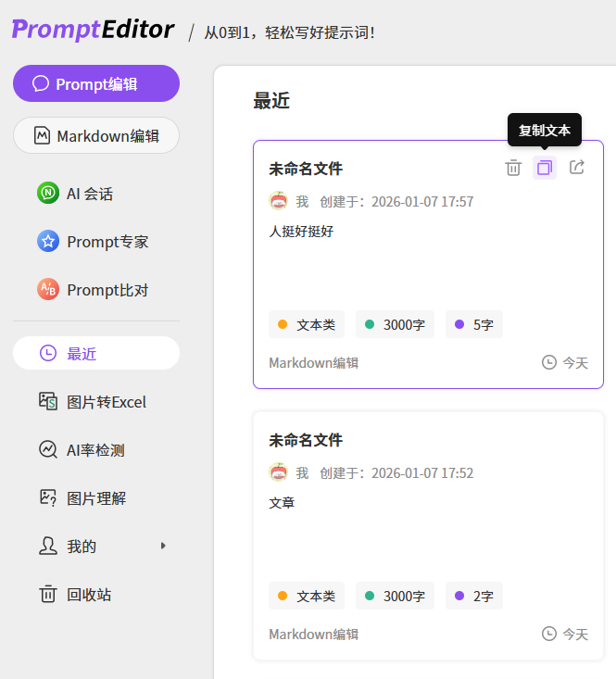Open 图片理解 image understanding
The width and height of the screenshot is (616, 679).
(95, 498)
